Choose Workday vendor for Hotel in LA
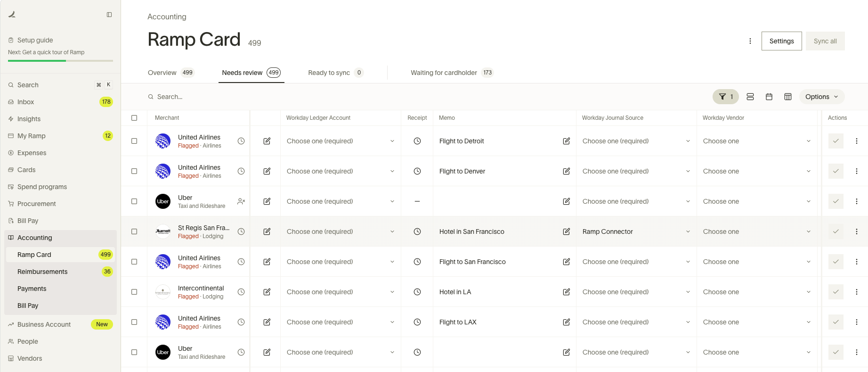868x372 pixels. click(757, 292)
